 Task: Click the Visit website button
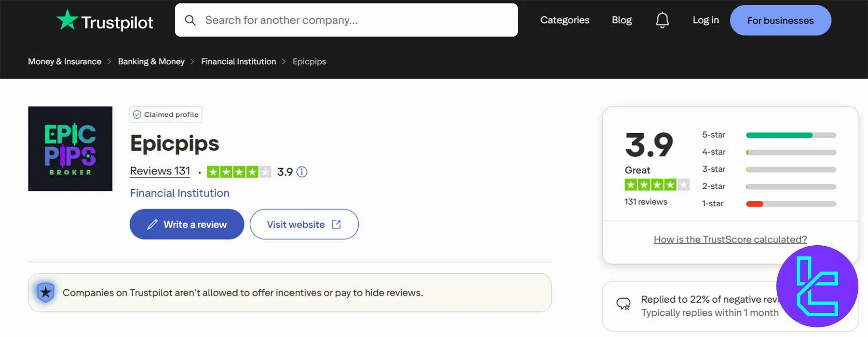coord(304,224)
